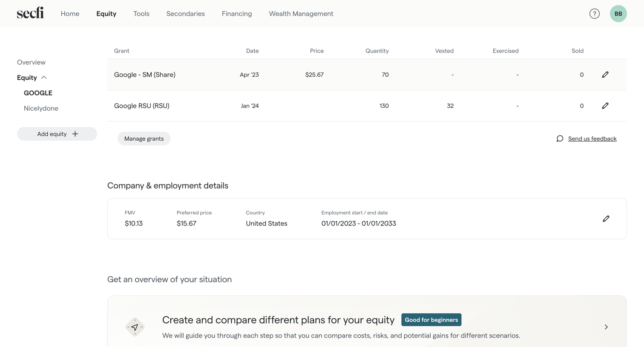Click the Price column header

coord(316,51)
